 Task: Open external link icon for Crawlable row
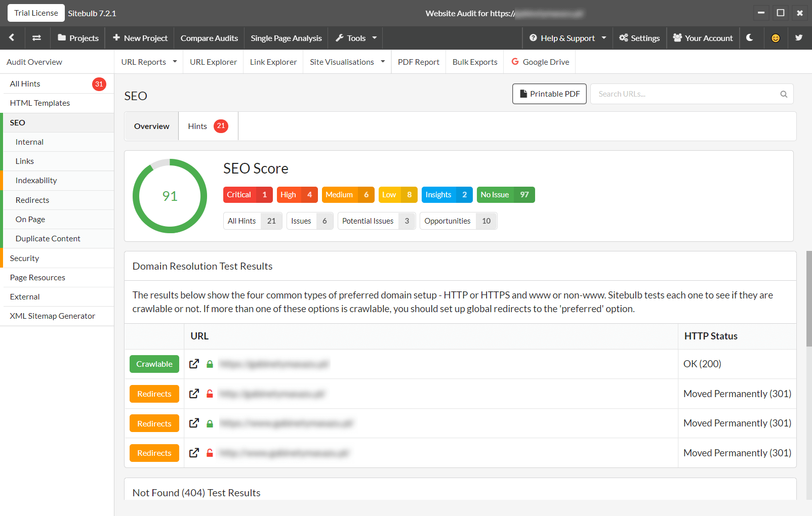coord(194,364)
